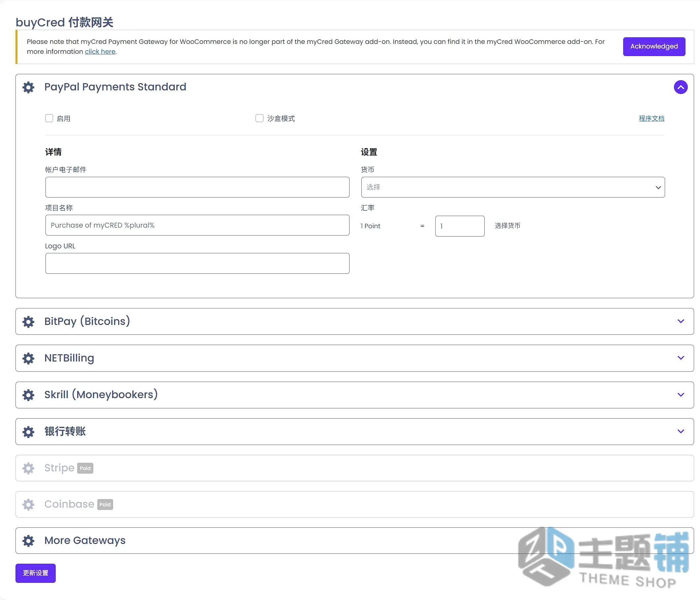The height and width of the screenshot is (600, 700).
Task: Click the gear icon beside BitPay (Bitcoins)
Action: click(28, 322)
